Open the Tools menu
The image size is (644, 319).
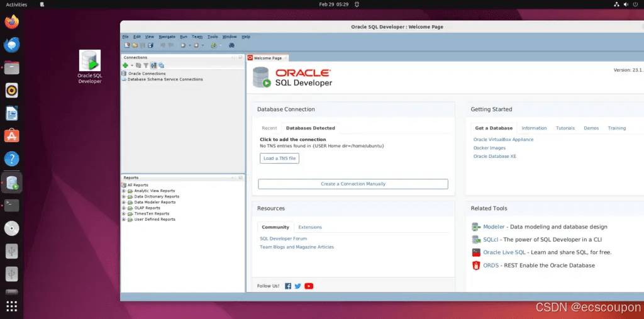click(213, 36)
